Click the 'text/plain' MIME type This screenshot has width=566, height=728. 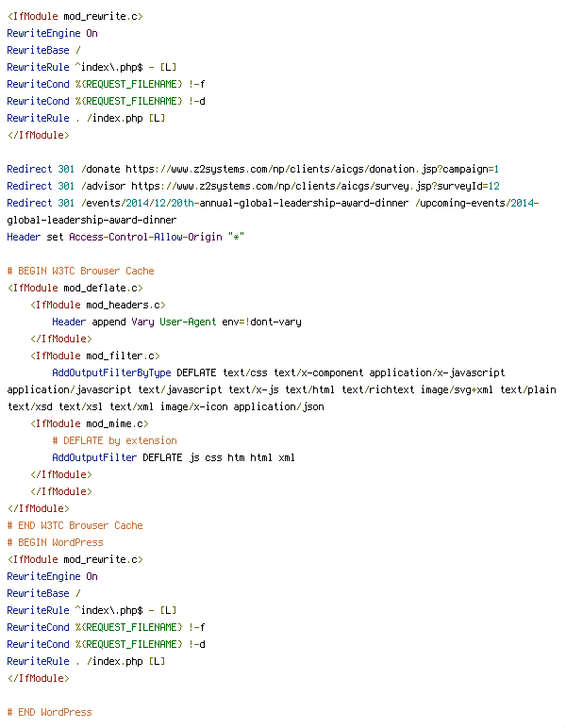click(x=528, y=390)
